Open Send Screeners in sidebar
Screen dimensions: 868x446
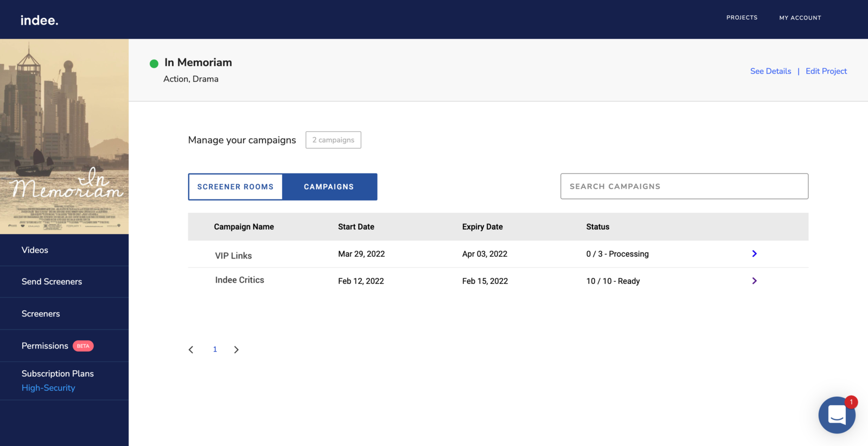point(52,282)
